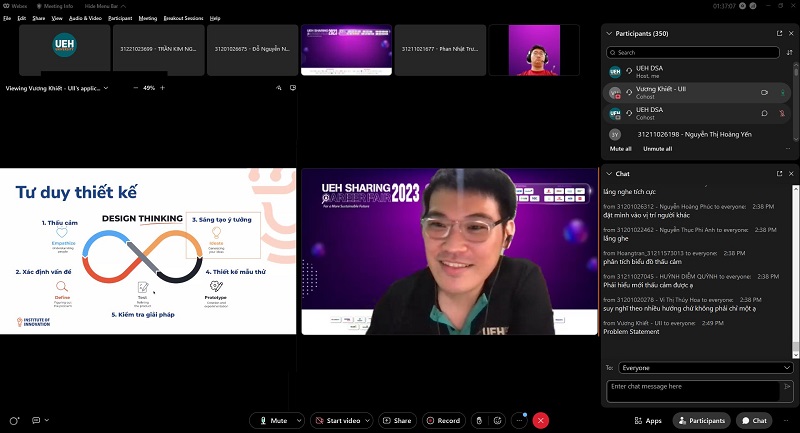Close the Participants panel
The image size is (800, 433).
(x=791, y=34)
